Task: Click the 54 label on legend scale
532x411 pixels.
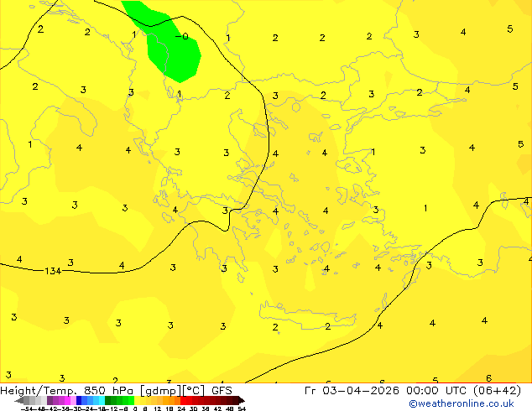Action: 242,409
